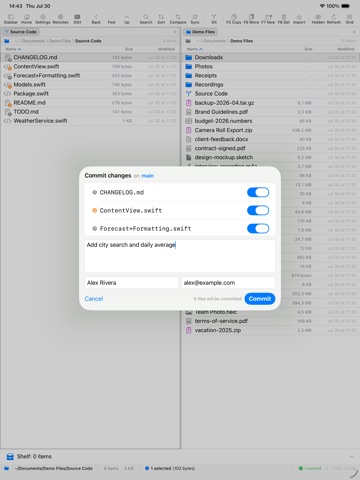This screenshot has height=480, width=360.
Task: Select vacation-2025.zip in right pane
Action: tap(271, 330)
